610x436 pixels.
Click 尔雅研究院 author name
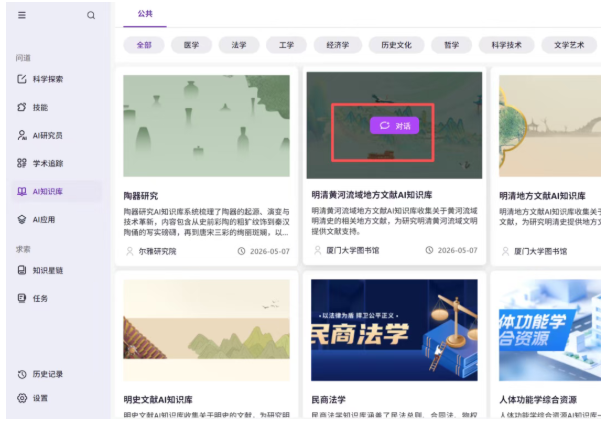157,251
